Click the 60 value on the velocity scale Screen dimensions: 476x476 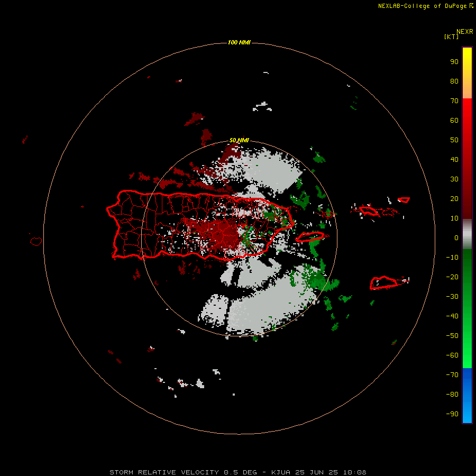point(454,120)
